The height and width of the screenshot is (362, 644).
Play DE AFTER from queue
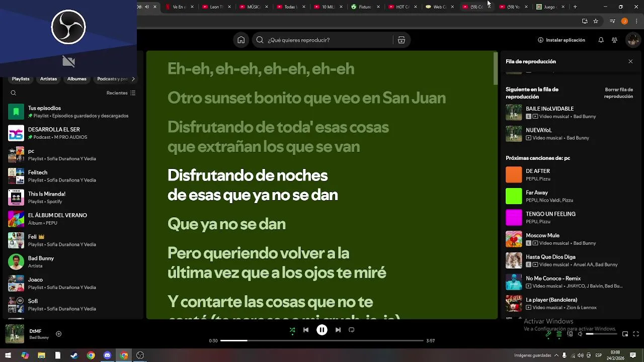570,175
